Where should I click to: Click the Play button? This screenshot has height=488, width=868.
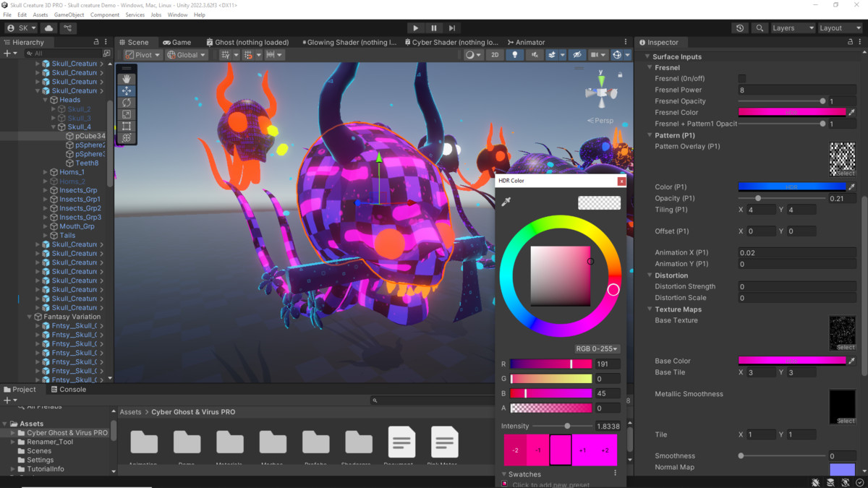click(415, 28)
